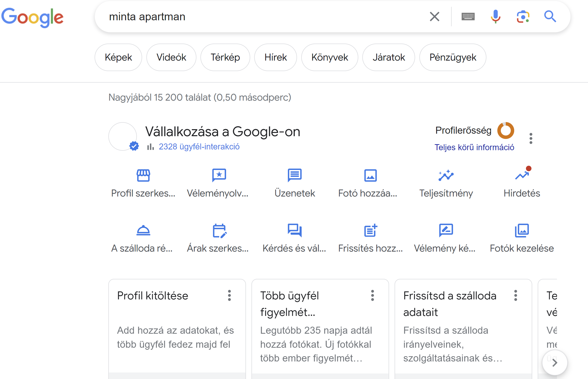Open Kérdés és válasz section icon
The image size is (588, 379).
tap(295, 231)
